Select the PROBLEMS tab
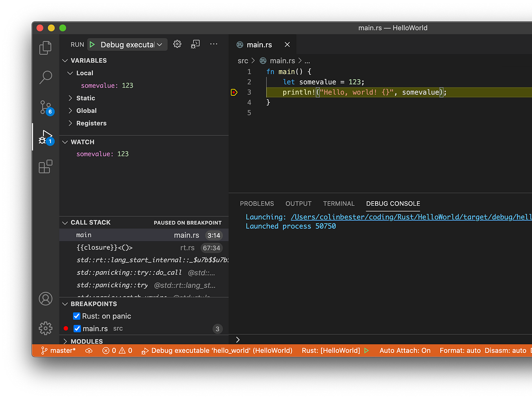532x399 pixels. (257, 203)
